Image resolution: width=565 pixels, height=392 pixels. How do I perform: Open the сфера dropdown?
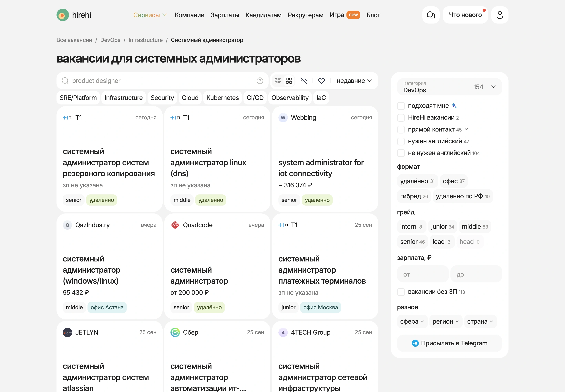(x=412, y=321)
